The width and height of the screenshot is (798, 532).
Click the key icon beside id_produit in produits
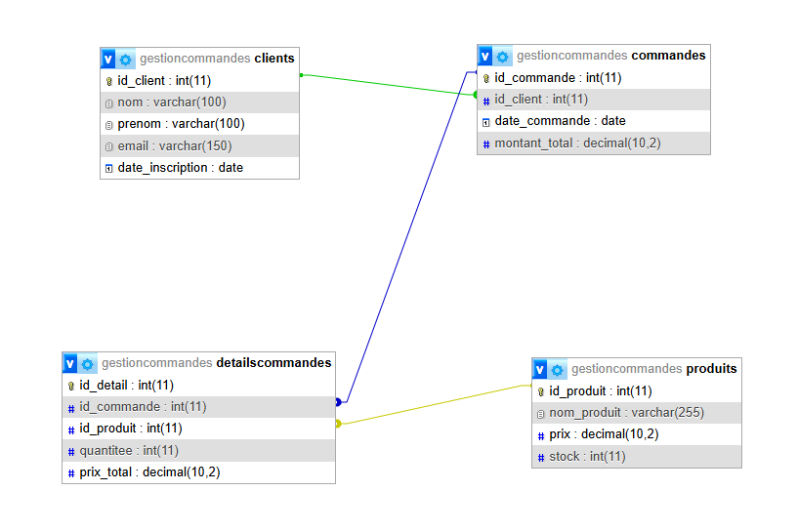[x=541, y=391]
